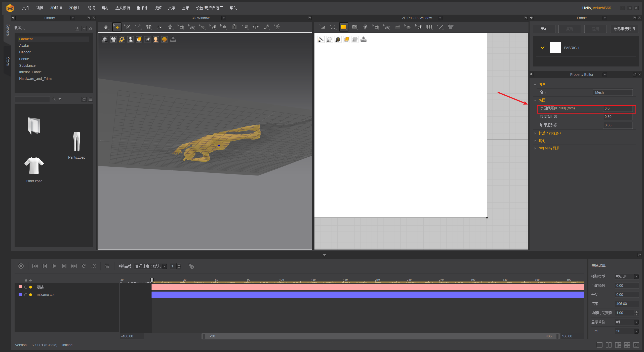Toggle the FABRIC 1 checkmark
Image resolution: width=644 pixels, height=352 pixels.
(543, 48)
